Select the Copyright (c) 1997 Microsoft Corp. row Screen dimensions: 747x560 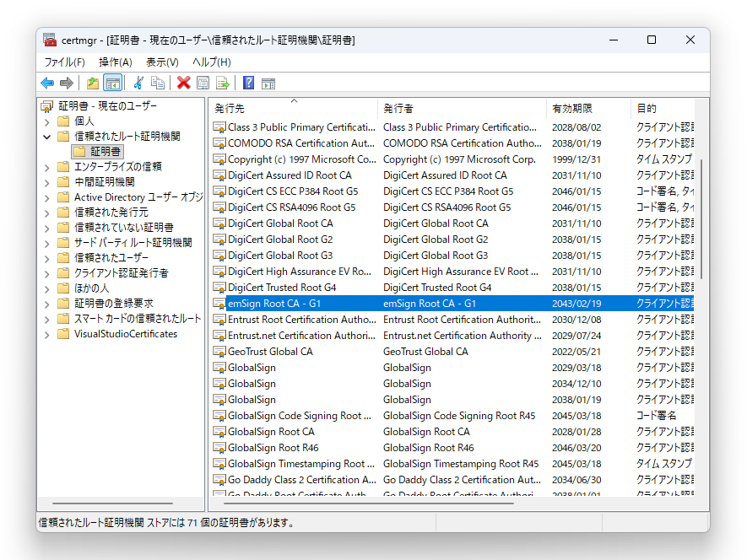click(452, 159)
